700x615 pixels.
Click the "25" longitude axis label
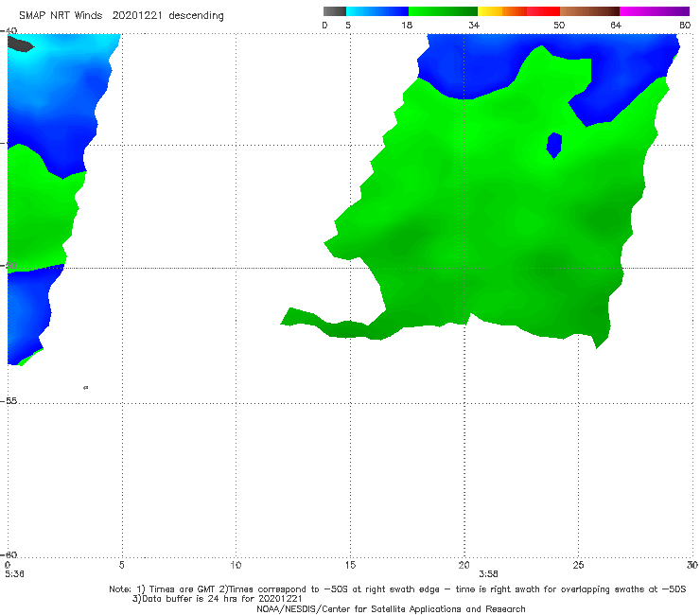[x=578, y=565]
